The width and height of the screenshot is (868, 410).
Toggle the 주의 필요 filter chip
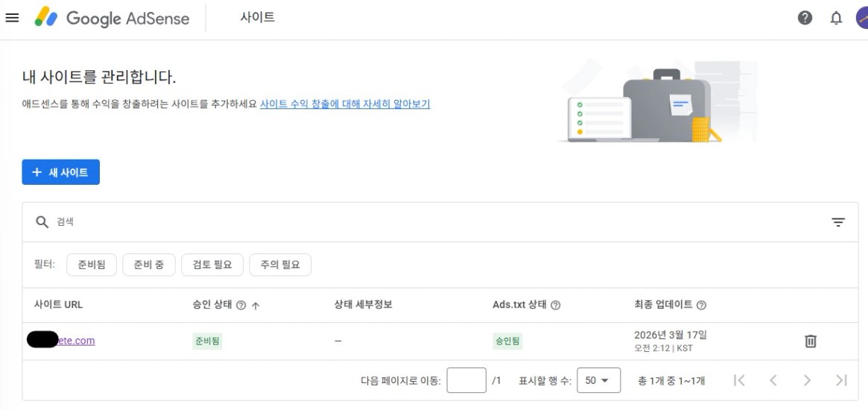(x=280, y=265)
